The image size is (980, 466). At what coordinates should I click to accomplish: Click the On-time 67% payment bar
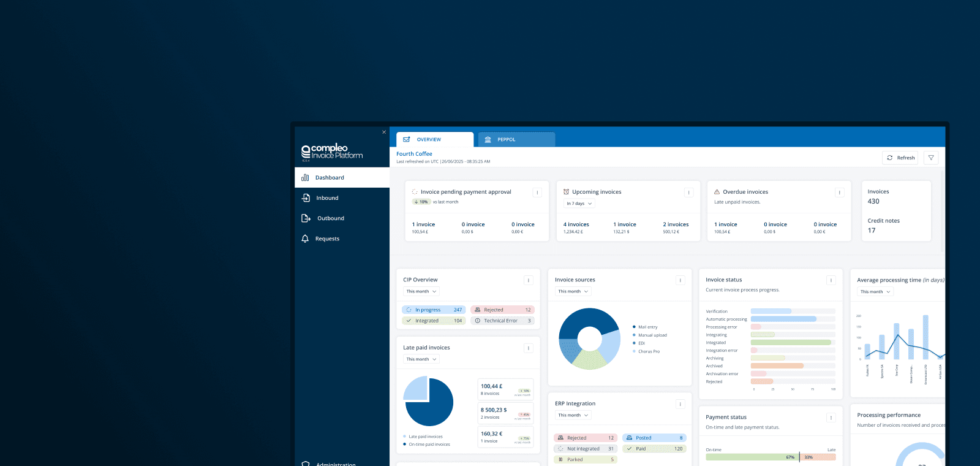[x=752, y=457]
